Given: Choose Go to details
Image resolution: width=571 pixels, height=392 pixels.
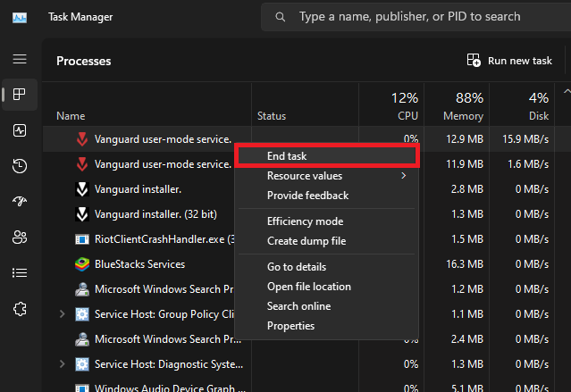Looking at the screenshot, I should pyautogui.click(x=327, y=267).
